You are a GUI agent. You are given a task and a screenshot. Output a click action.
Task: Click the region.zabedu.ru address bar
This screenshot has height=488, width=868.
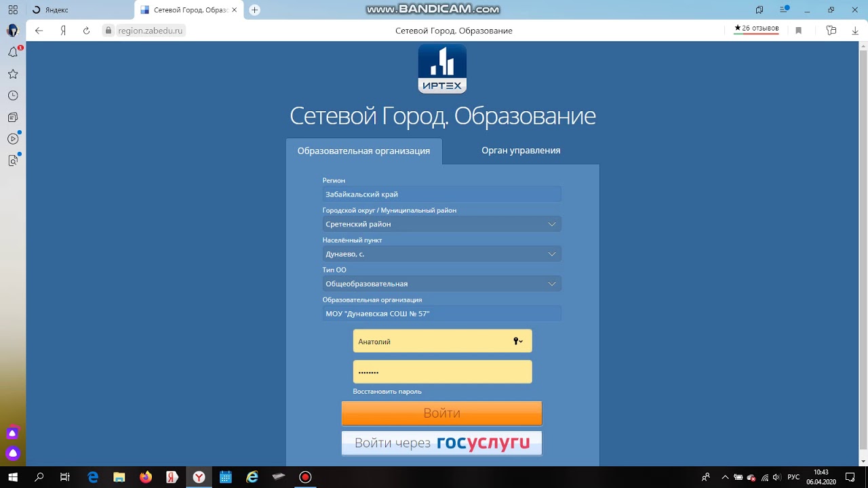point(150,30)
